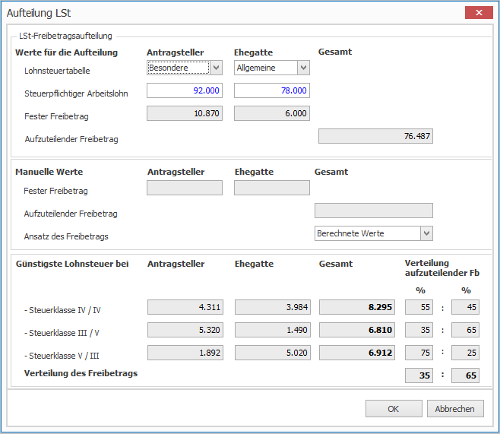Viewport: 500px width, 434px height.
Task: Select Steuerklasse III/V Ehegatte value 1.490
Action: (273, 330)
